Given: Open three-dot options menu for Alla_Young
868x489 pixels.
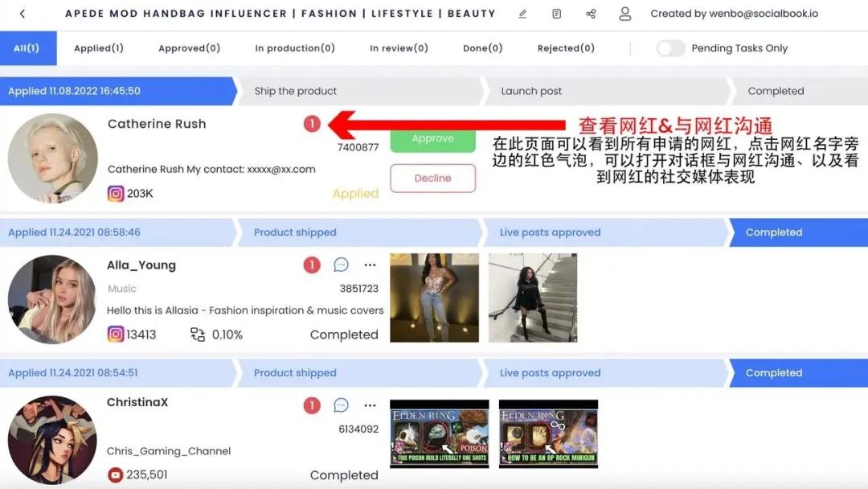Looking at the screenshot, I should pyautogui.click(x=369, y=264).
